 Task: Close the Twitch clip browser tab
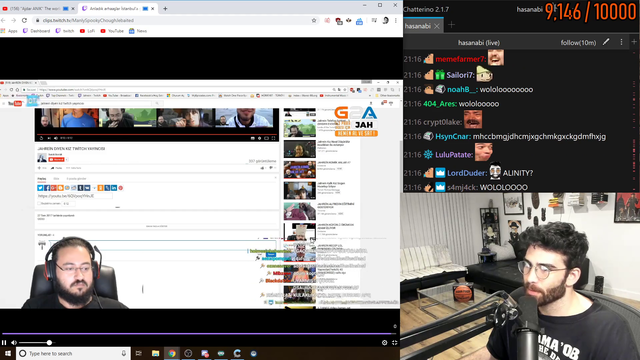[153, 8]
